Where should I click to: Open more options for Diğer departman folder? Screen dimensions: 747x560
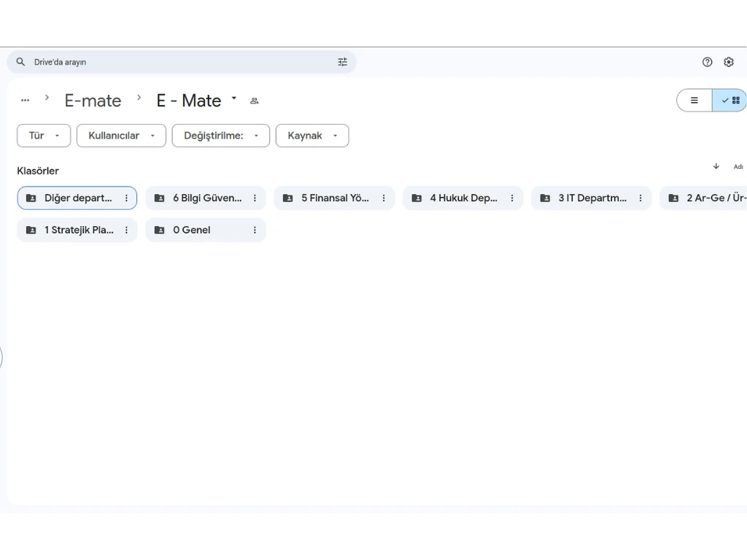[126, 198]
